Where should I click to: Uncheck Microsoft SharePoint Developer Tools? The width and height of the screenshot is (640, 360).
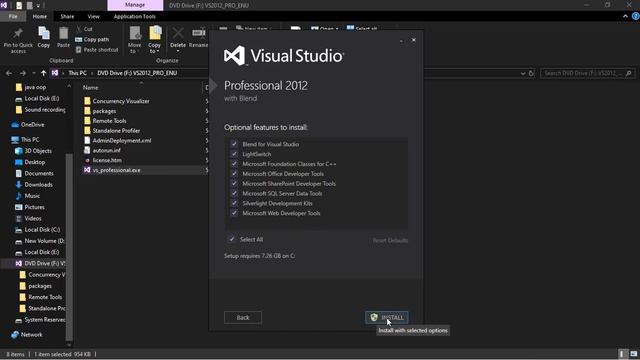(234, 183)
